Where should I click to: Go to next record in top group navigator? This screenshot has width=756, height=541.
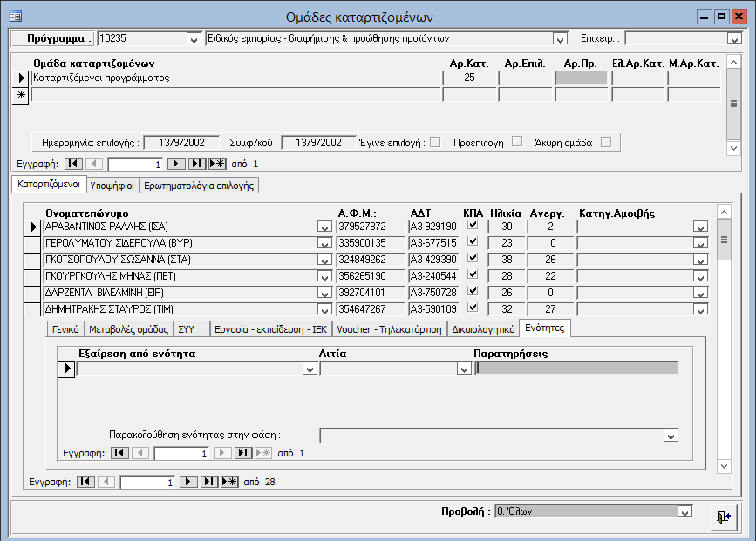[x=176, y=164]
